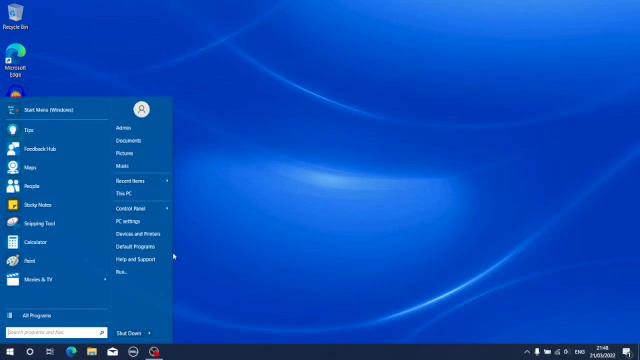The image size is (640, 360).
Task: Open Task View on the taskbar
Action: coord(50,352)
